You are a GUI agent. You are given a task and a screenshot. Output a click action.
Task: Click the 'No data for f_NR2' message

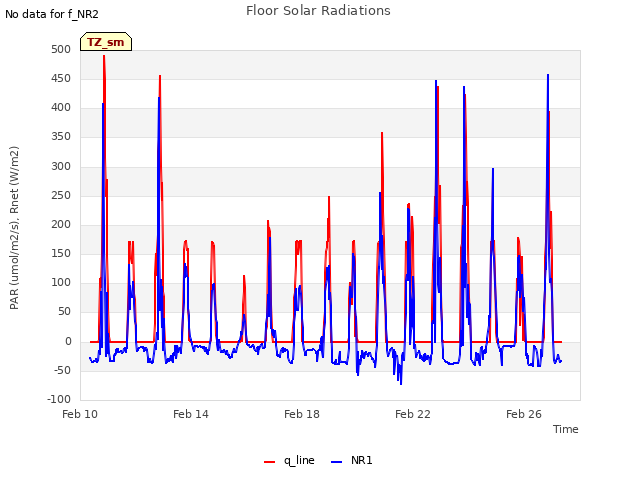click(52, 14)
